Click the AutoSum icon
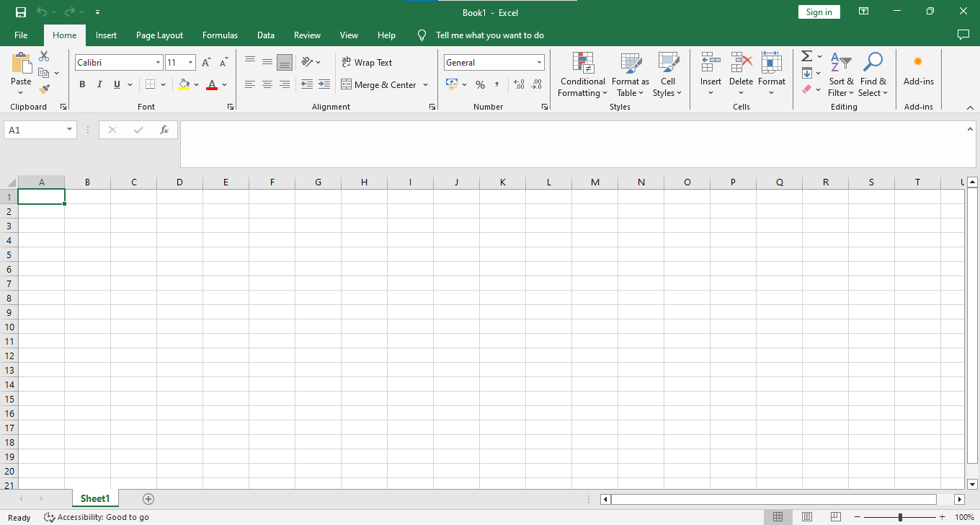This screenshot has height=525, width=980. click(806, 56)
